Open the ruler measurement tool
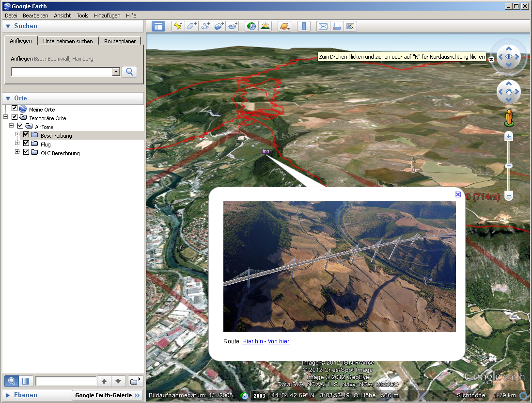This screenshot has height=403, width=532. (304, 26)
